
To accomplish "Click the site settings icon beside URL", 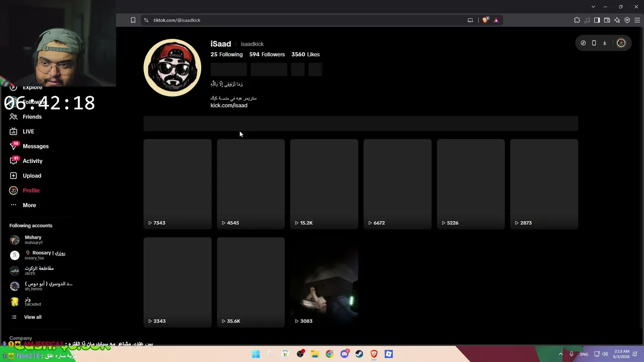I will pyautogui.click(x=146, y=20).
